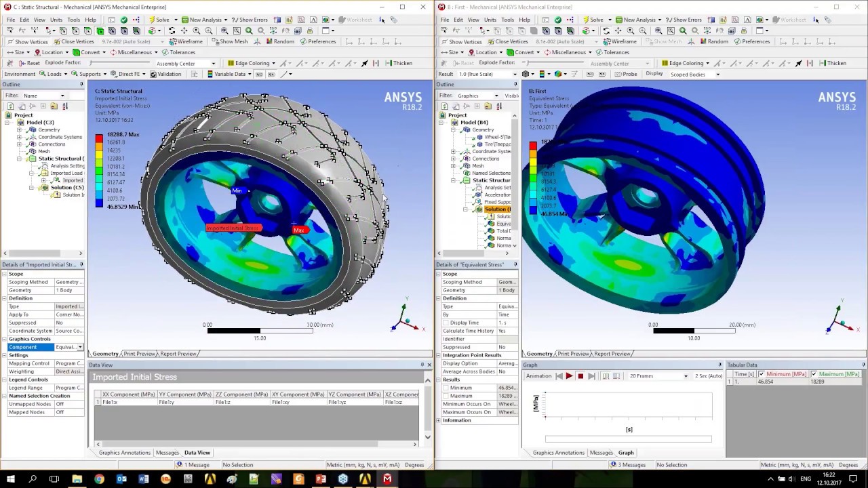Switch to Report Preview tab in right window

click(x=612, y=354)
